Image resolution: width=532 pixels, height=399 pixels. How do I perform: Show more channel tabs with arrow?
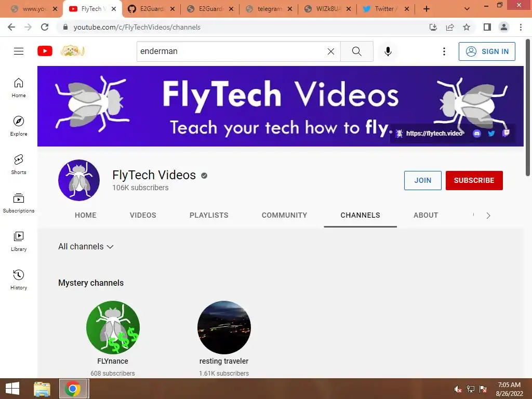pos(488,216)
